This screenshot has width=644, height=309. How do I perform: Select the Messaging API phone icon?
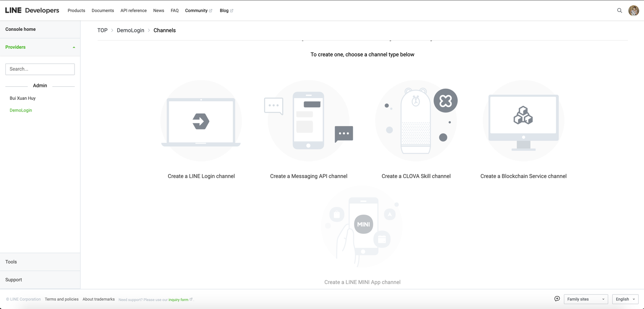click(x=309, y=121)
